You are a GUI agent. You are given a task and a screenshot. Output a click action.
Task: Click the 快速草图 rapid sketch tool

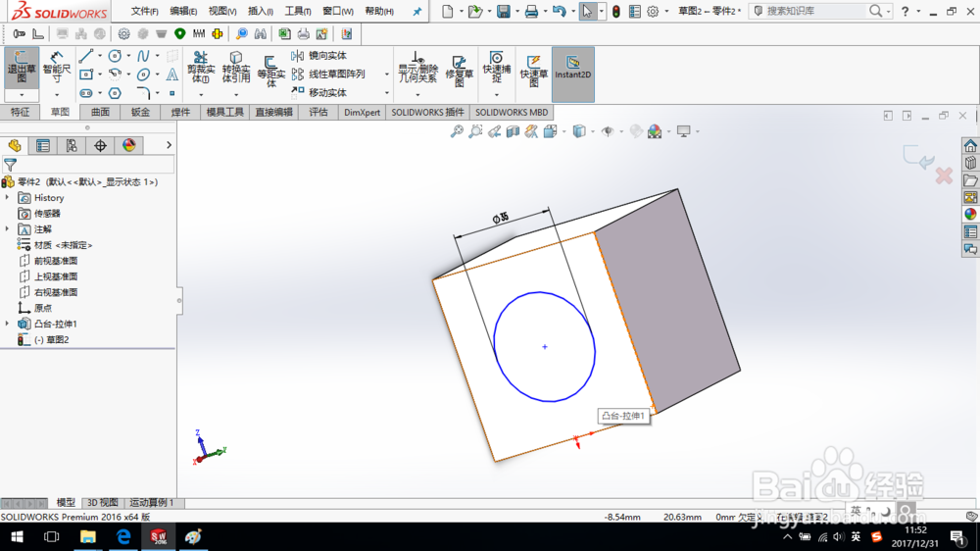pos(534,70)
